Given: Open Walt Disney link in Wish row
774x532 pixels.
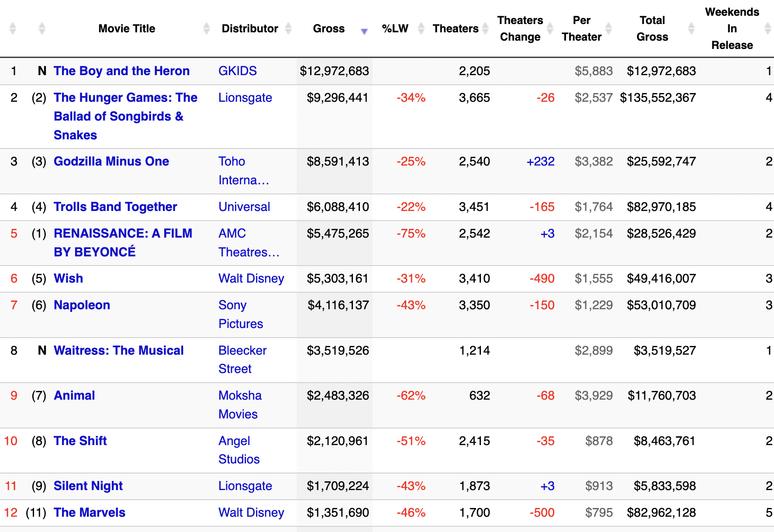Looking at the screenshot, I should 251,278.
